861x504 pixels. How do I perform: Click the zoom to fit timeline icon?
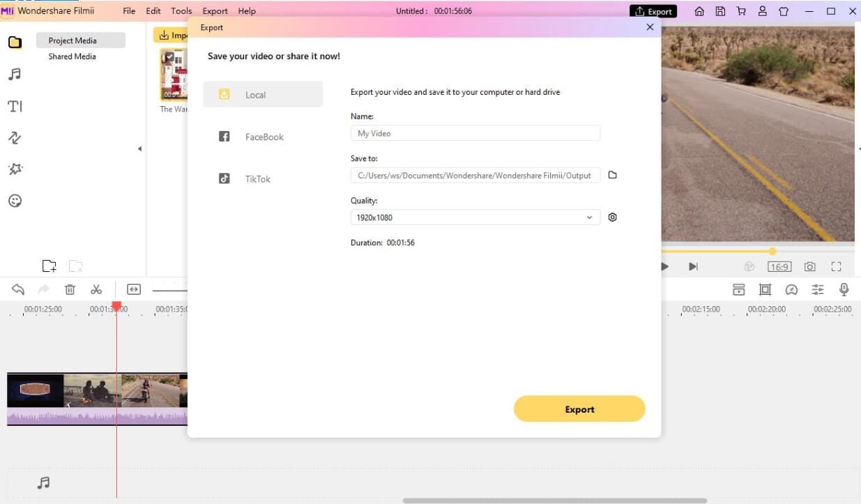pyautogui.click(x=134, y=289)
